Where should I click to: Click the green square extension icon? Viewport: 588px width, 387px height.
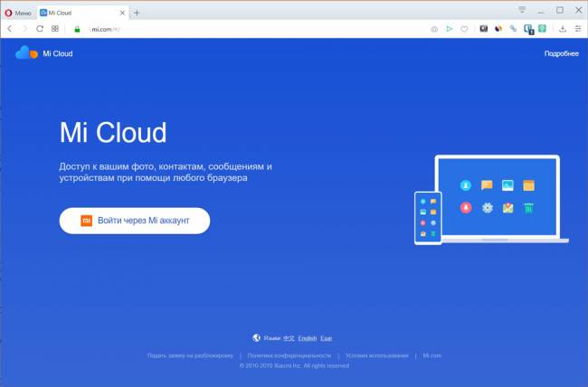point(542,29)
